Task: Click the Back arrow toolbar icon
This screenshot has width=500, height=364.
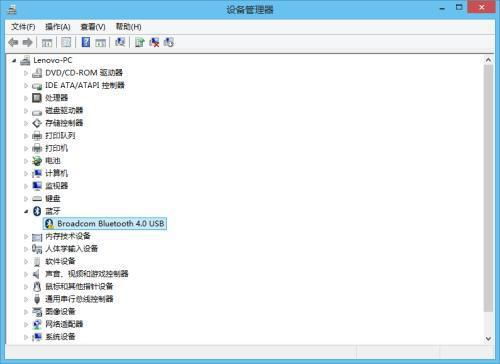Action: [x=13, y=42]
